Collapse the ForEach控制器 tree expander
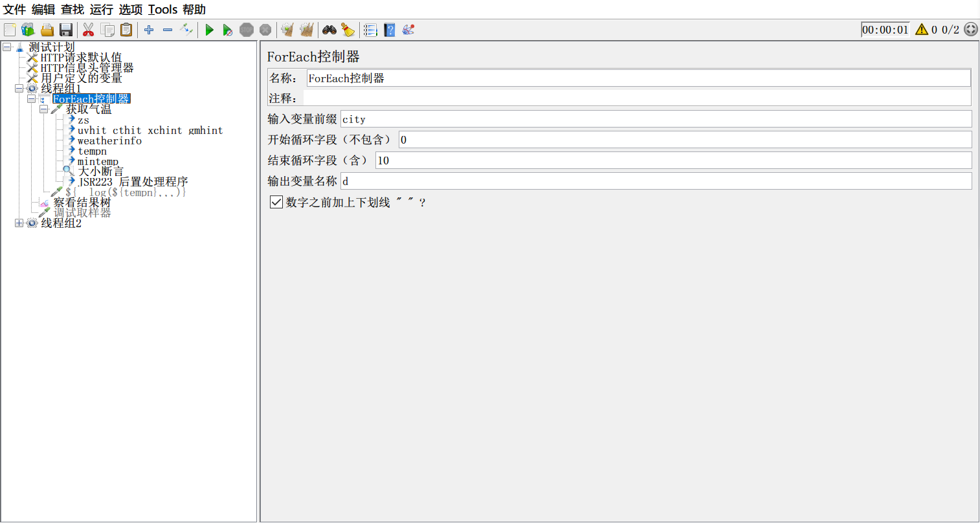Viewport: 980px width, 523px height. [31, 99]
